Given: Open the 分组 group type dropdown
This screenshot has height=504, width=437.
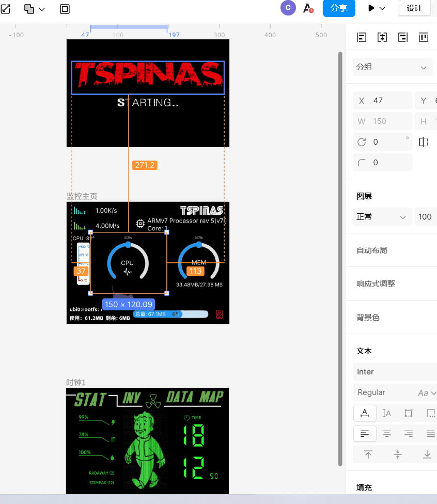Looking at the screenshot, I should click(x=392, y=67).
